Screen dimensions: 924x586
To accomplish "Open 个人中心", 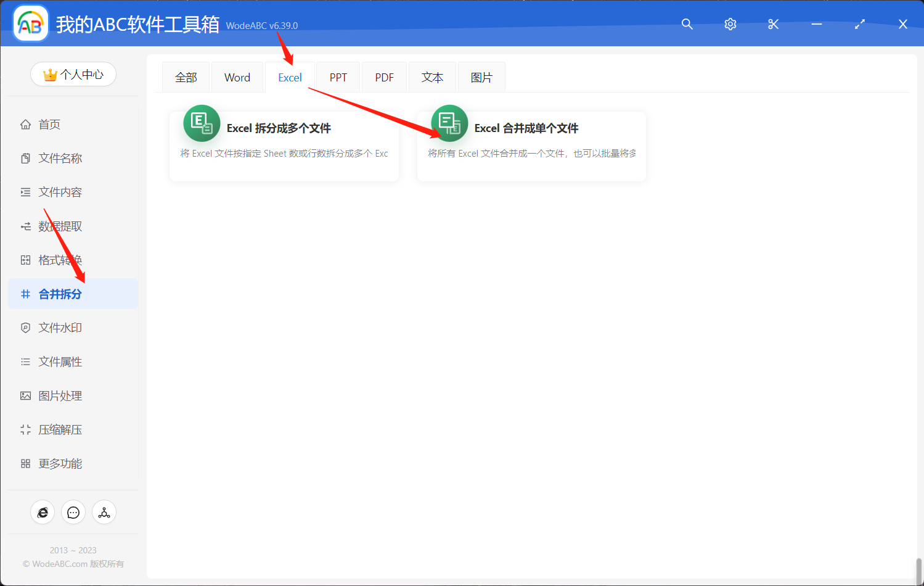I will [73, 73].
